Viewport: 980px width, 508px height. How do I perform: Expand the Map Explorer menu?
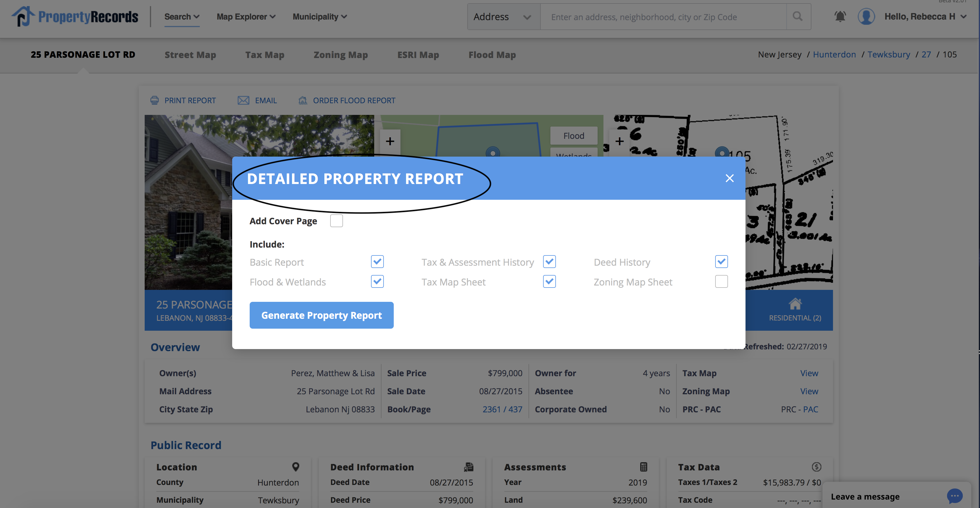[246, 17]
